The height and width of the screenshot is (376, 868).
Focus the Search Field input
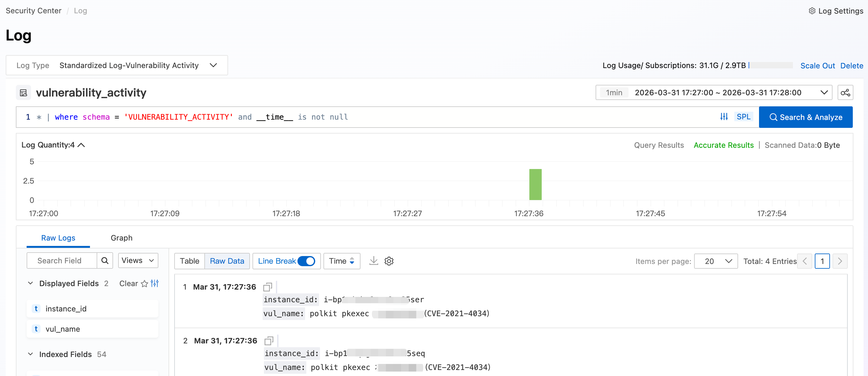62,260
